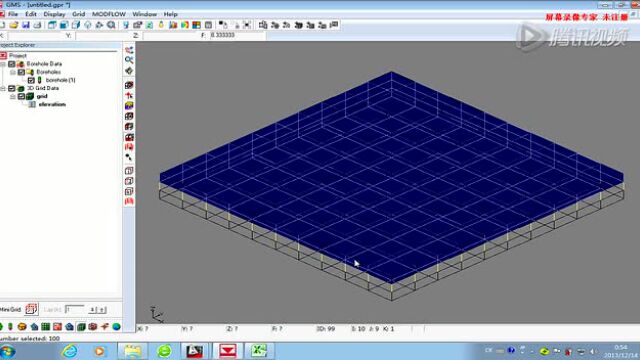Select the Zoom tool in the vertical palette
Screen dimensions: 640x360
[129, 60]
